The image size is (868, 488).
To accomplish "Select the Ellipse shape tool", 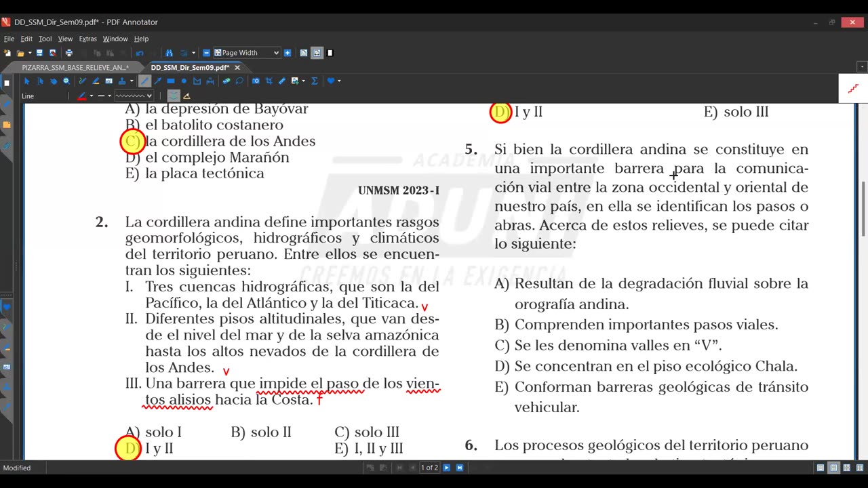I will click(184, 81).
